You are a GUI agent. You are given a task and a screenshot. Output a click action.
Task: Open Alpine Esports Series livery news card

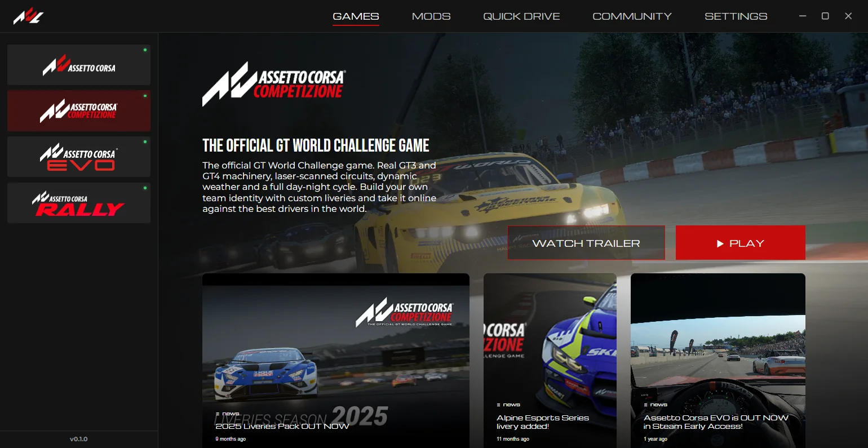point(550,361)
